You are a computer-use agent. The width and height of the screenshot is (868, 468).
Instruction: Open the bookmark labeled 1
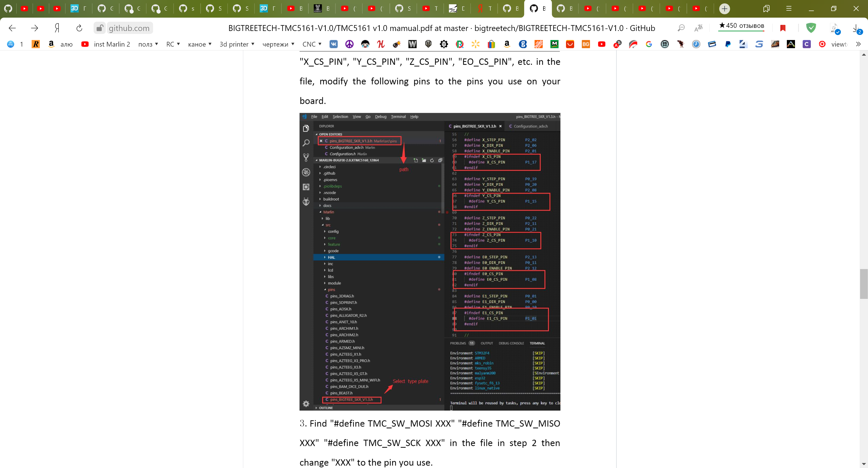point(15,44)
